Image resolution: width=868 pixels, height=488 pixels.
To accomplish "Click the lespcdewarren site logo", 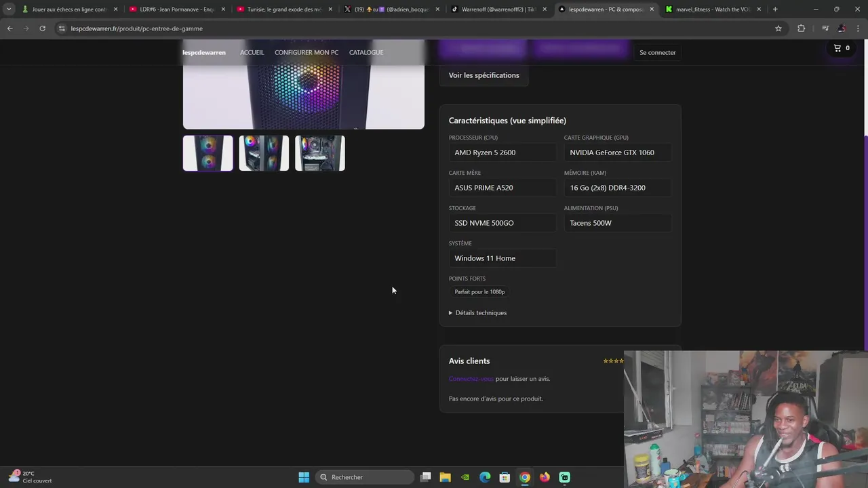I will 204,52.
